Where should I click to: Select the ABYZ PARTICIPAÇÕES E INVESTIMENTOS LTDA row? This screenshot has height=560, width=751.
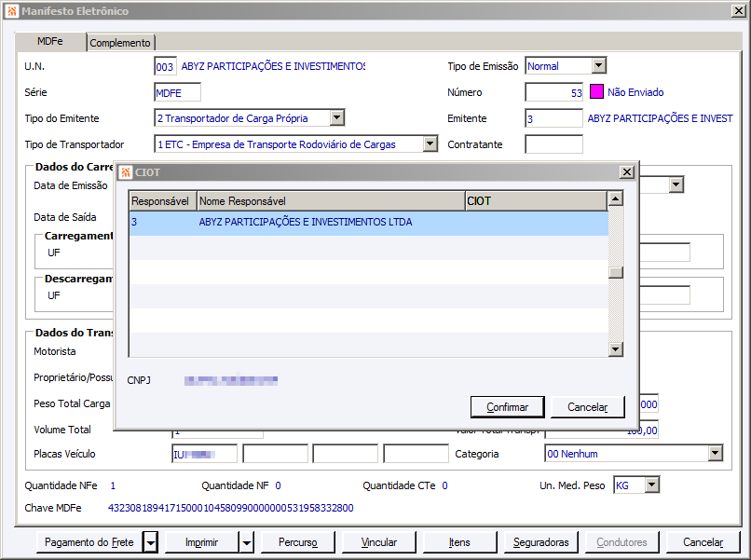coord(368,223)
